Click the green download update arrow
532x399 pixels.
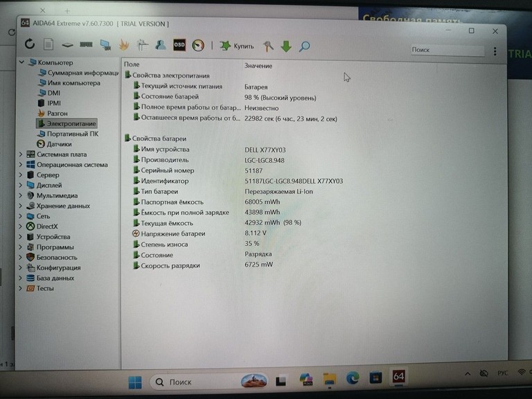(286, 46)
